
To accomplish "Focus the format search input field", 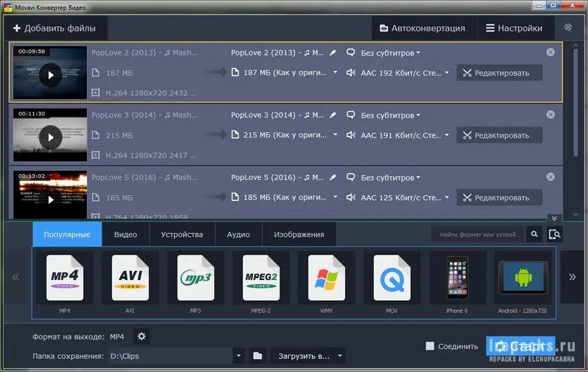I will tap(479, 234).
